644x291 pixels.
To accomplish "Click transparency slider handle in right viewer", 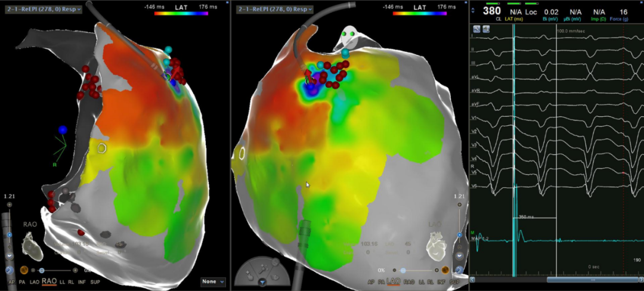I will tap(403, 271).
